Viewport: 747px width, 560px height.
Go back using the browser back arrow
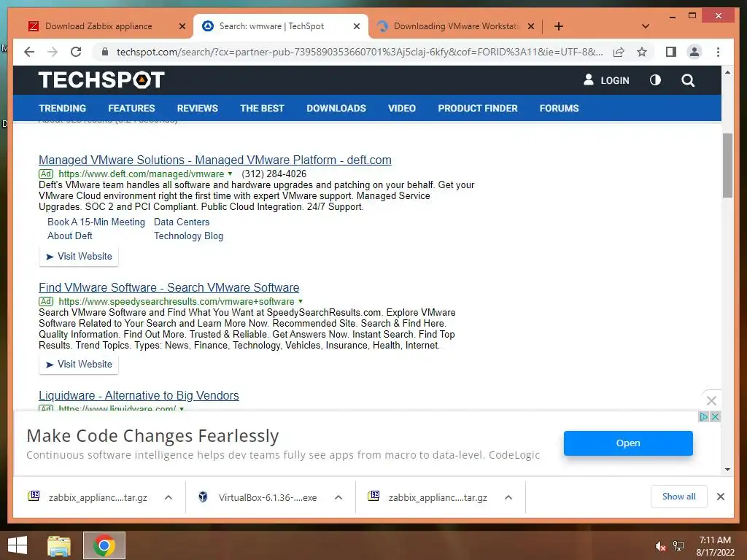[x=29, y=52]
